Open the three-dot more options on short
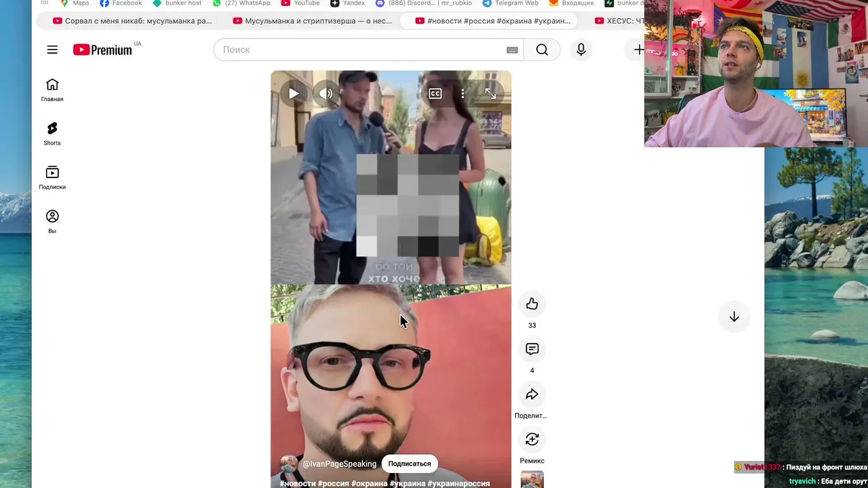Viewport: 868px width, 488px height. point(462,94)
